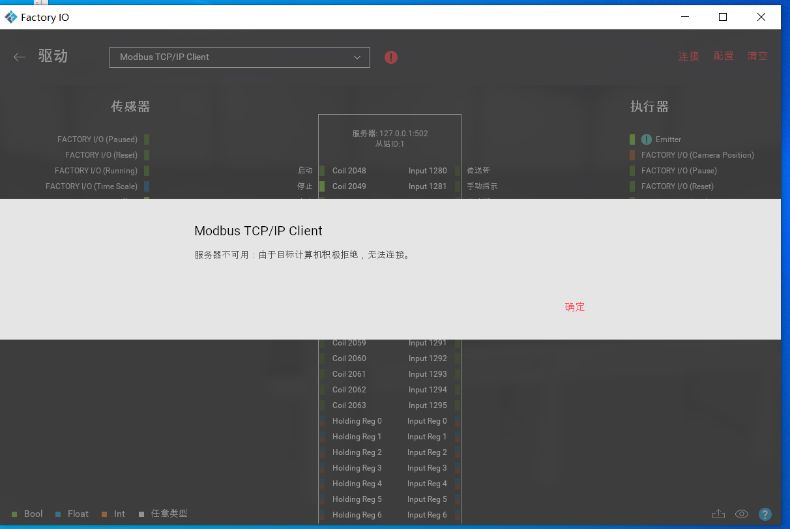Open help with the question mark icon

pos(765,514)
